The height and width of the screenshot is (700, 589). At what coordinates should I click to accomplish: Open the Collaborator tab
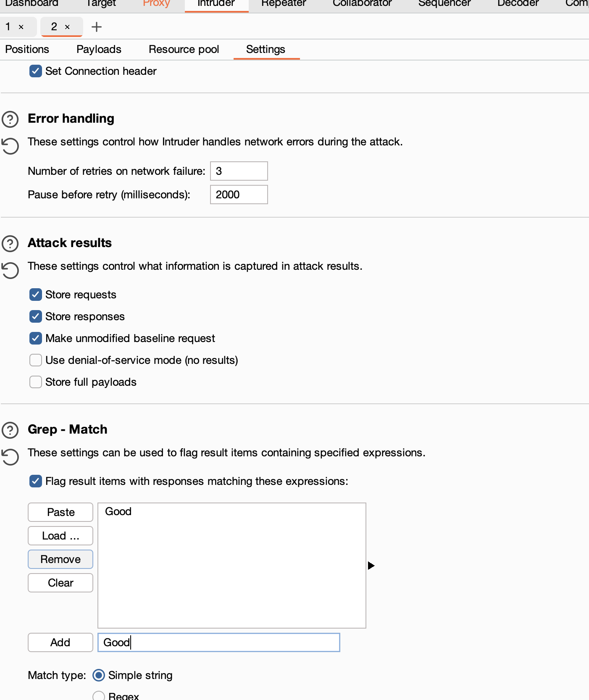(362, 3)
